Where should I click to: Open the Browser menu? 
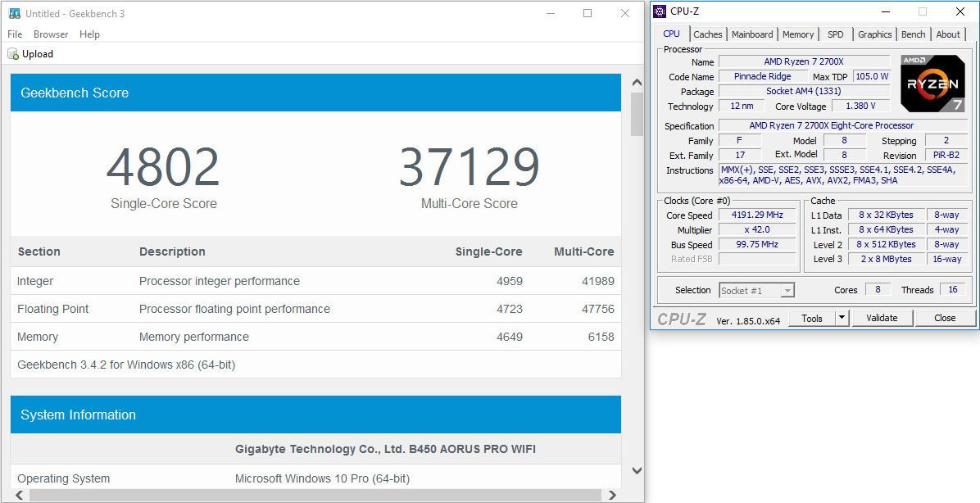pos(51,34)
